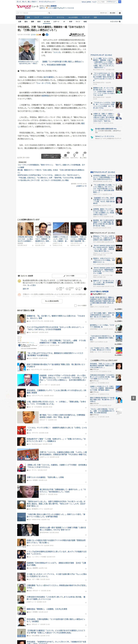Open the みんなの意見 tab

[73, 17]
